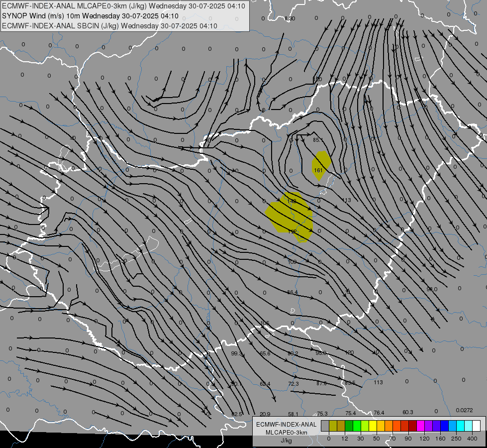Select the pure yellow legend swatch
487x448 pixels.
click(373, 426)
